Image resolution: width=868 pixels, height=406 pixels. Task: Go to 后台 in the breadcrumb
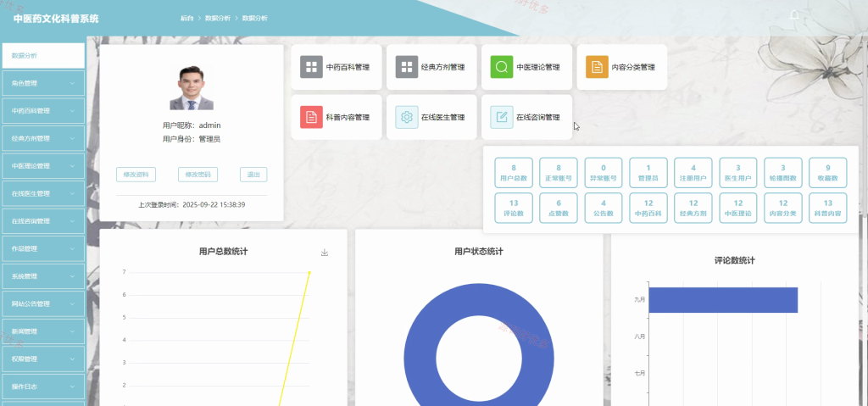[187, 19]
